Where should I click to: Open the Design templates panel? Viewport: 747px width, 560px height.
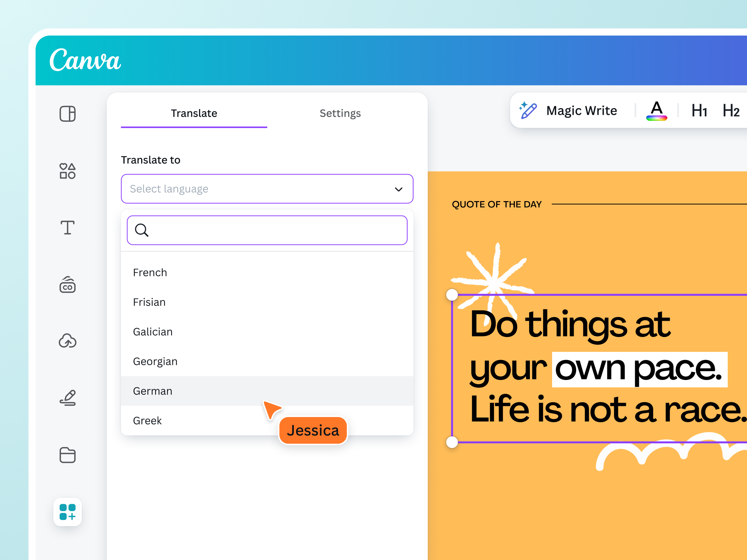coord(67,114)
